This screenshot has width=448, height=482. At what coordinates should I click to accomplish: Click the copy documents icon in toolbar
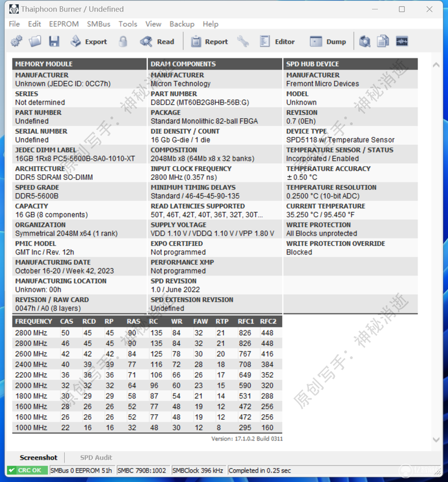point(383,41)
